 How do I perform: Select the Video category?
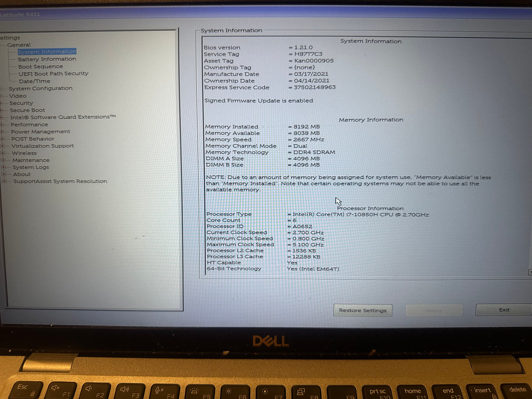[18, 96]
